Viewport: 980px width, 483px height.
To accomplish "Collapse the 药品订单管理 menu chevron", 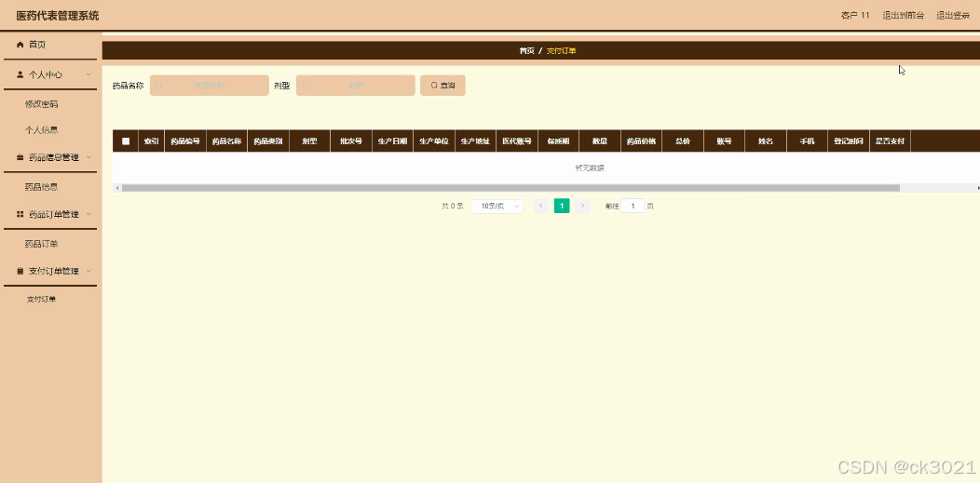I will tap(88, 214).
